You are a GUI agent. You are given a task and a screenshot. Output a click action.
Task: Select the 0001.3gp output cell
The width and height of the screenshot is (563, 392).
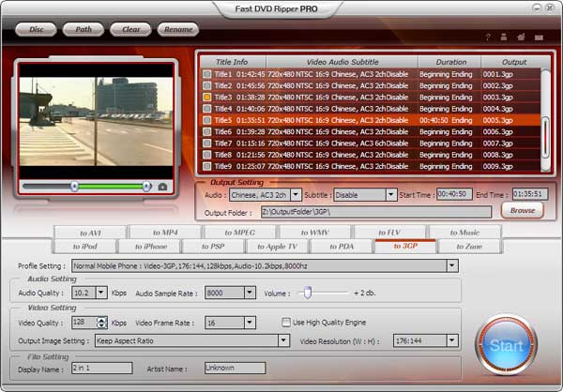[x=497, y=74]
